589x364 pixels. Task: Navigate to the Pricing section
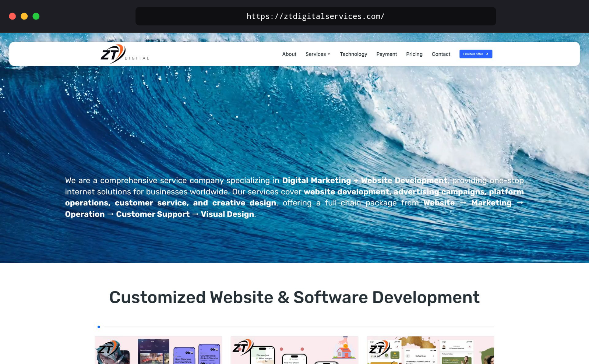pos(414,54)
